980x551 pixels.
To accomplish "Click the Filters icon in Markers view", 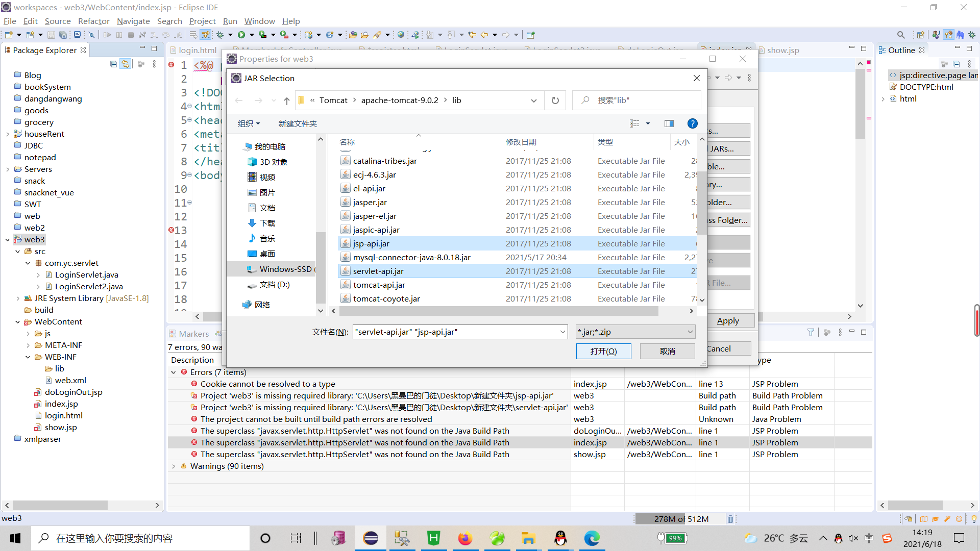I will [x=811, y=332].
